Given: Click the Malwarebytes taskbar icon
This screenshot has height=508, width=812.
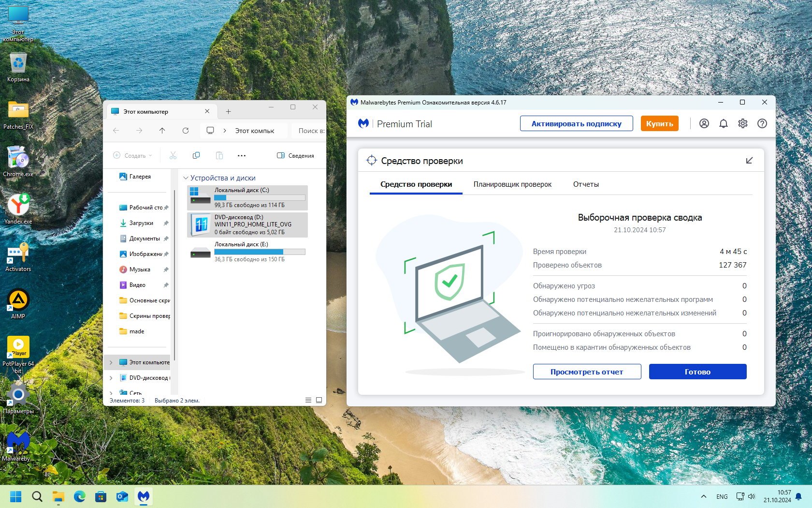Looking at the screenshot, I should tap(144, 496).
